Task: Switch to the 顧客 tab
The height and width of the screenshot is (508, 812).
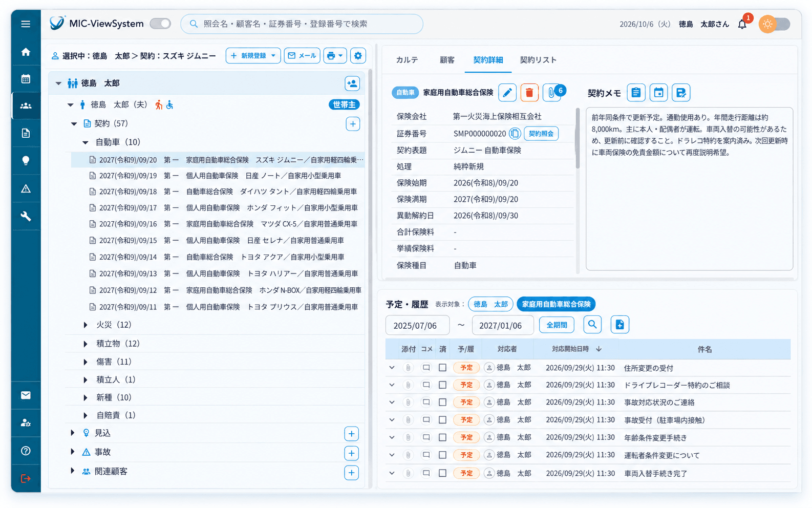Action: coord(447,60)
